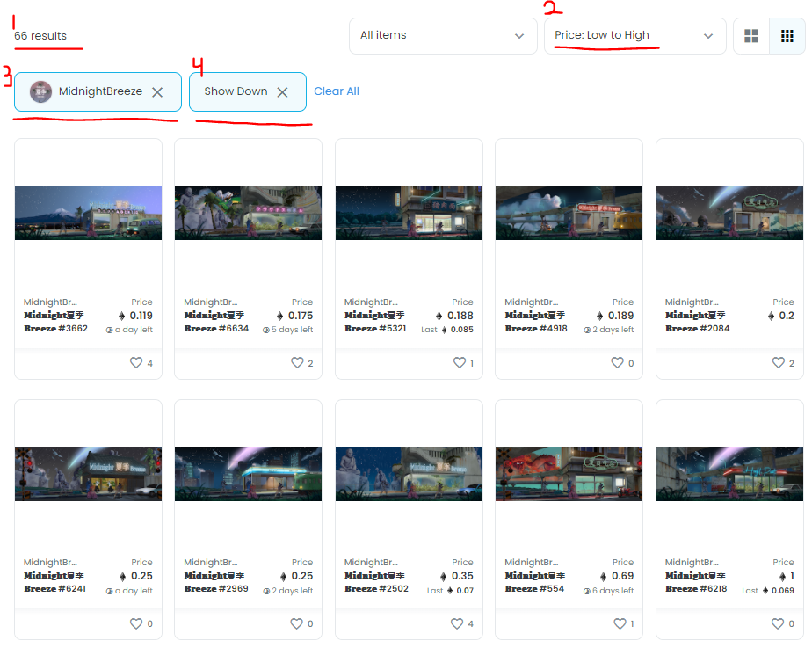Viewport: 812px width, 648px height.
Task: Like the Breeze #5321 listing
Action: (x=458, y=363)
